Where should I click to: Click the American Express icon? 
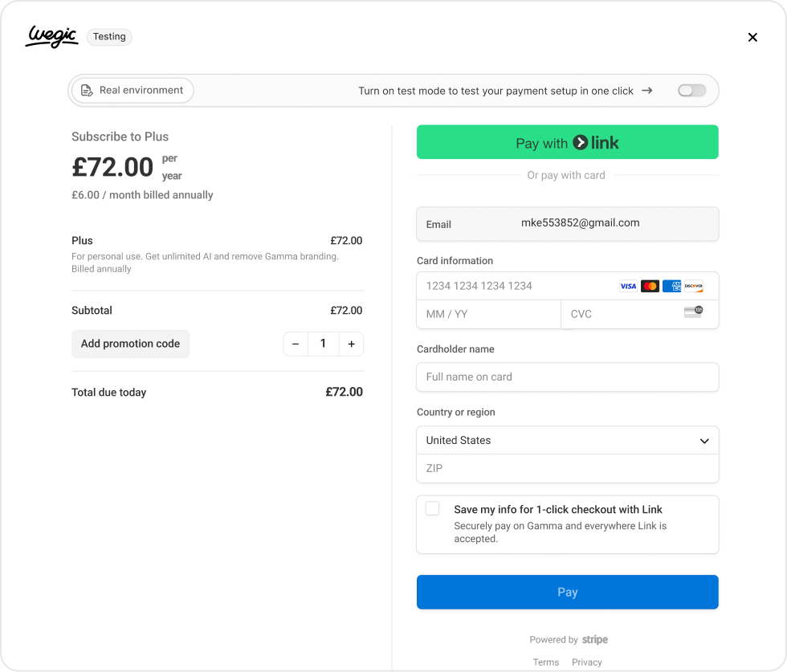pos(672,286)
